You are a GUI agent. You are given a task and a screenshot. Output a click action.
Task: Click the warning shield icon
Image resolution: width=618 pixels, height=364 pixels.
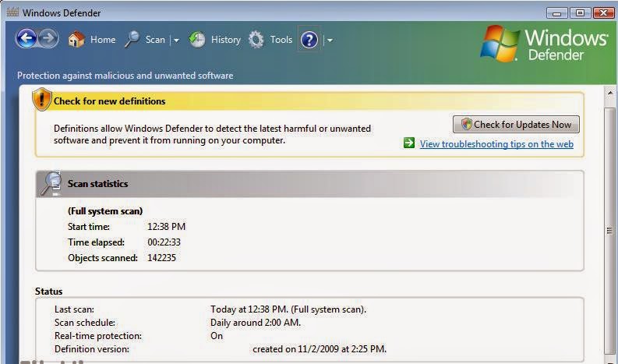[42, 99]
